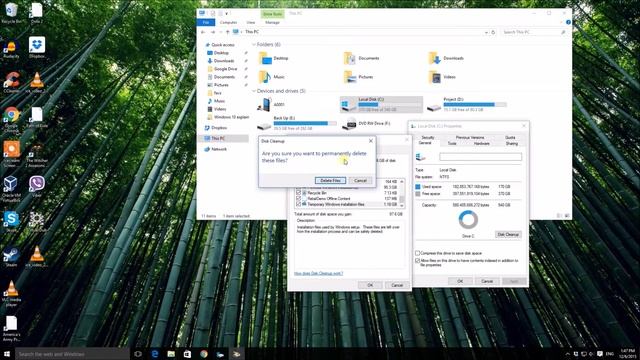The image size is (640, 360).
Task: Select the Videos folder icon in This PC
Action: point(434,77)
